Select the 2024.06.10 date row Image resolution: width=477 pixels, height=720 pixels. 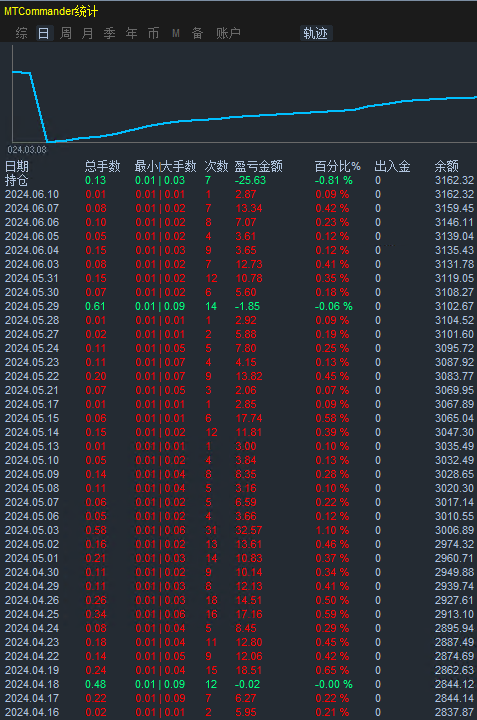(x=238, y=194)
